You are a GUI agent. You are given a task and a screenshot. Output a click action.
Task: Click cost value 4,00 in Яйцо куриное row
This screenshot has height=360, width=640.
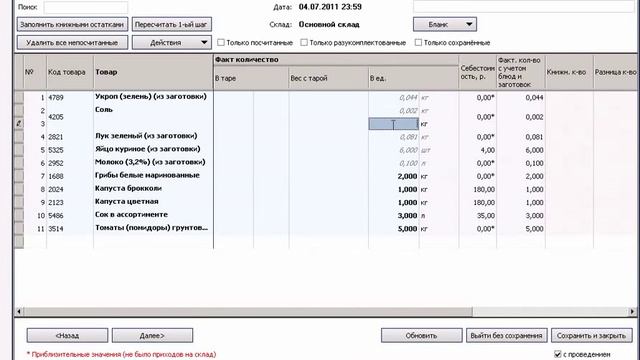tap(487, 150)
